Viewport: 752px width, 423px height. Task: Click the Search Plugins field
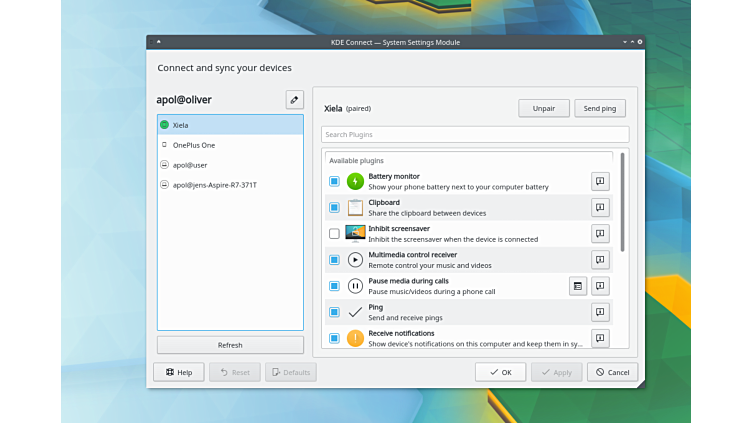475,134
